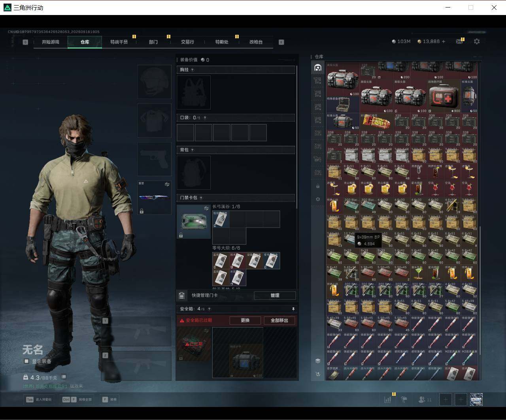Open the friends icon showing 11
Image resolution: width=506 pixels, height=420 pixels.
pos(425,399)
